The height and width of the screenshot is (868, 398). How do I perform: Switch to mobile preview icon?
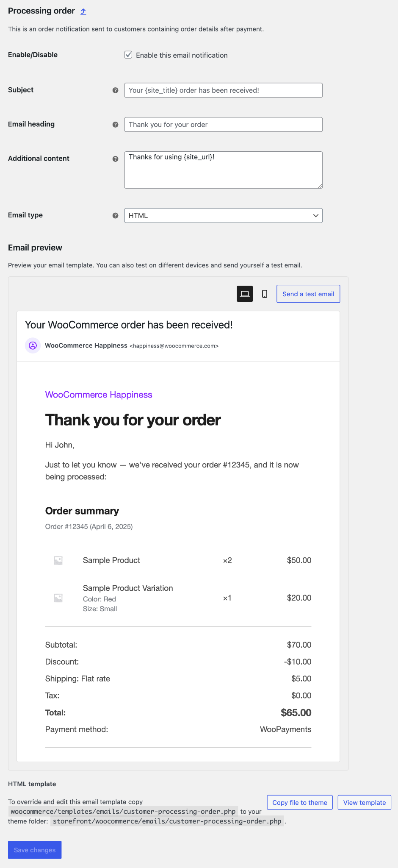264,293
